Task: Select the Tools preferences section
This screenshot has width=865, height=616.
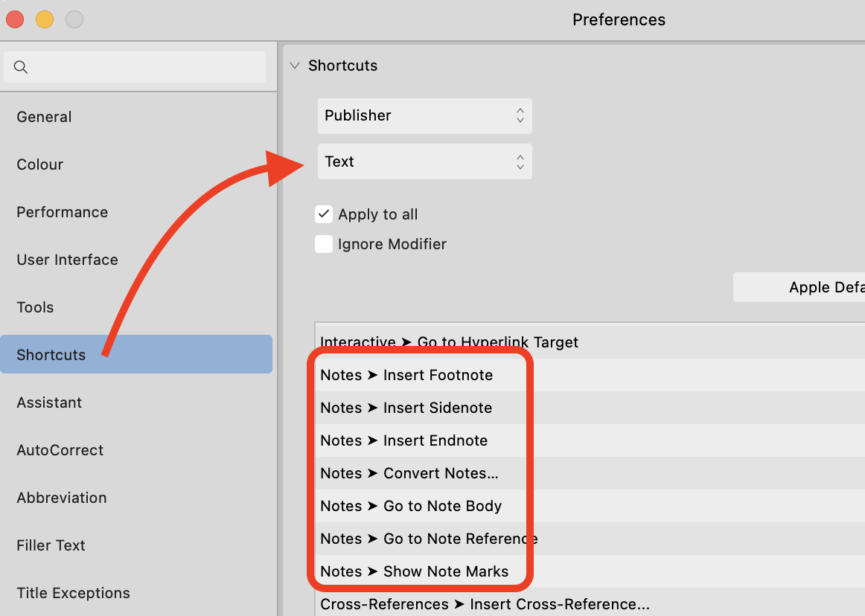Action: point(34,307)
